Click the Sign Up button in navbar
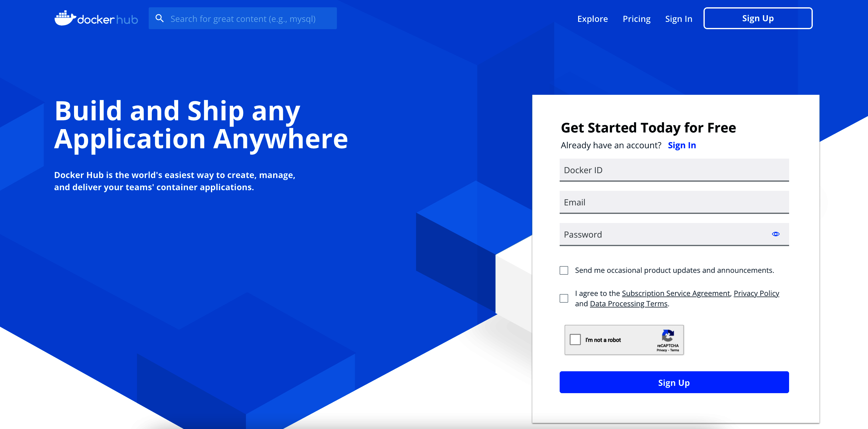The width and height of the screenshot is (868, 429). (x=758, y=18)
